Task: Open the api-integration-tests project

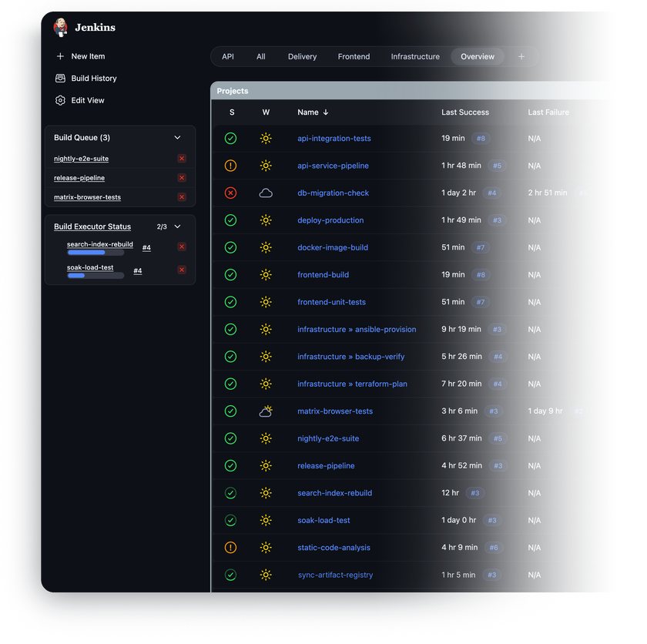Action: [334, 138]
